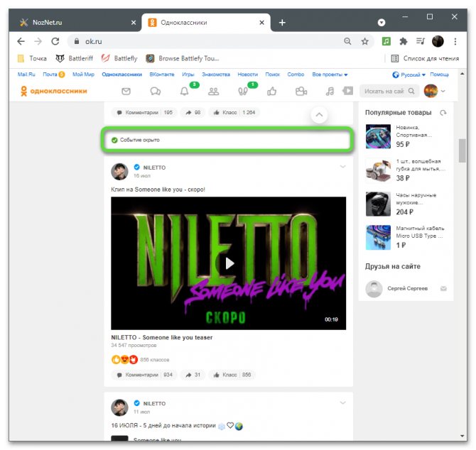Click the address bar showing ok.ru
This screenshot has height=450, width=476.
point(207,41)
